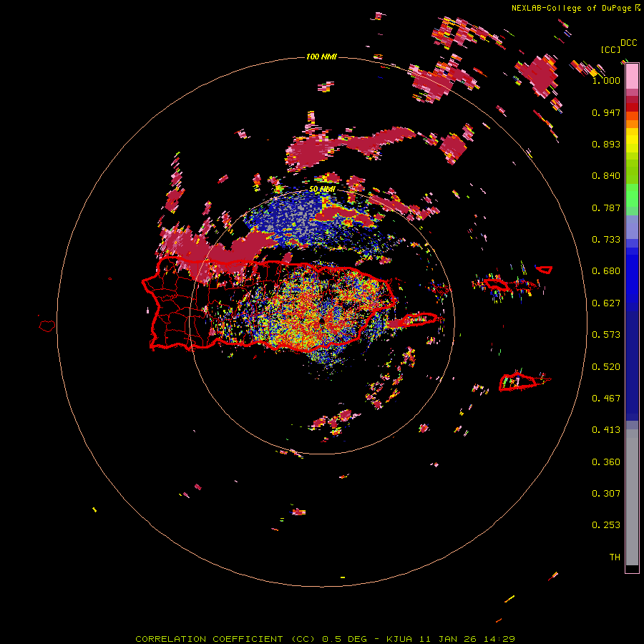Image resolution: width=644 pixels, height=644 pixels.
Task: Click the 100 NMI range ring label
Action: click(x=321, y=57)
